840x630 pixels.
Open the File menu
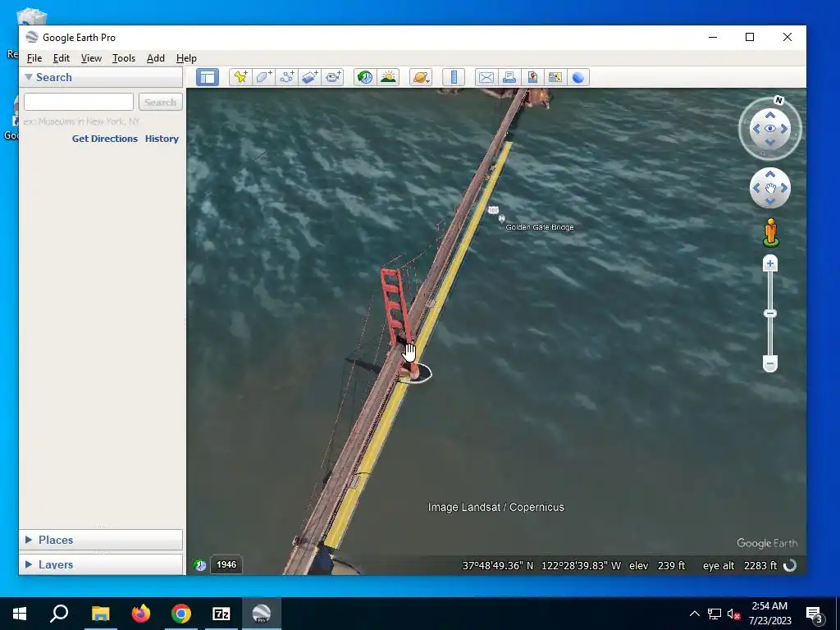pyautogui.click(x=34, y=58)
